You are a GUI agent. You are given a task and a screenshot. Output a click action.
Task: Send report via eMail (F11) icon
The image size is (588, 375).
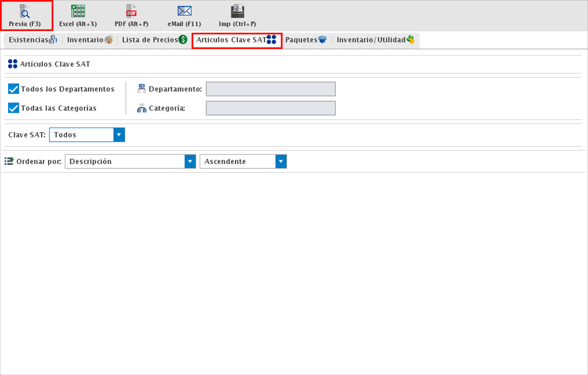[185, 11]
